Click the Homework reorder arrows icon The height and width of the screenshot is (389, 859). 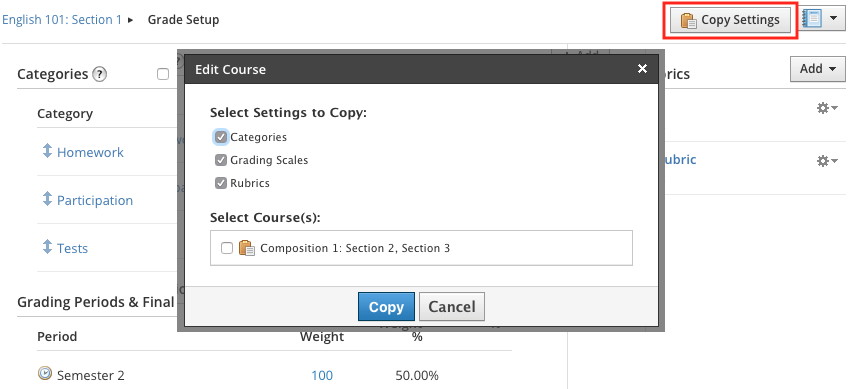click(x=47, y=151)
